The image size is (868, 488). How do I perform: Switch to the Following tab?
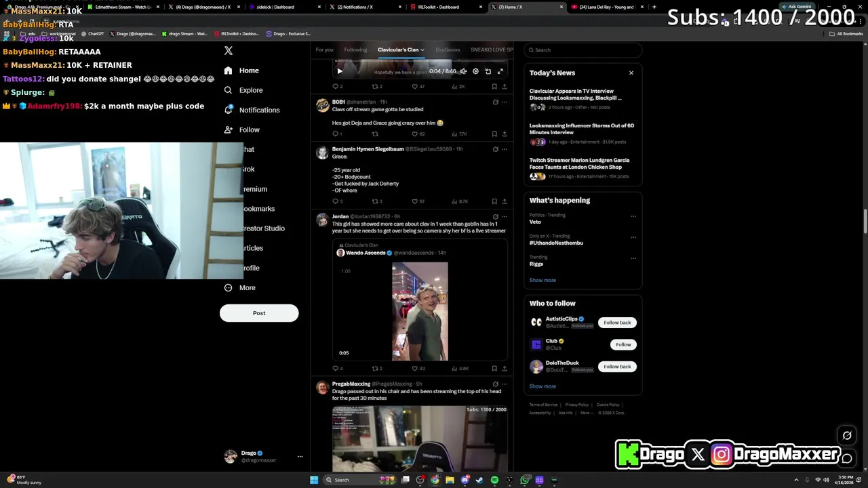point(355,49)
